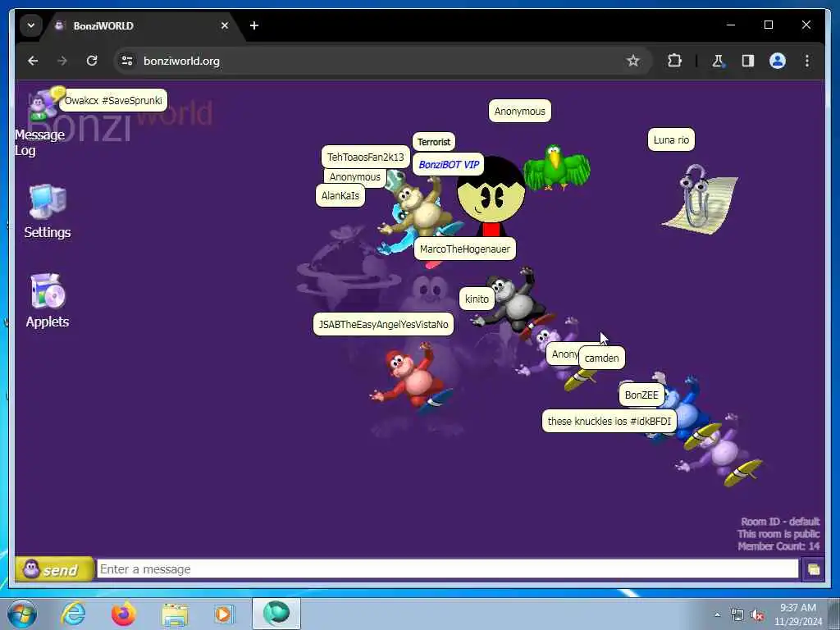Close the BonziWORLD tab
840x630 pixels.
pyautogui.click(x=225, y=25)
